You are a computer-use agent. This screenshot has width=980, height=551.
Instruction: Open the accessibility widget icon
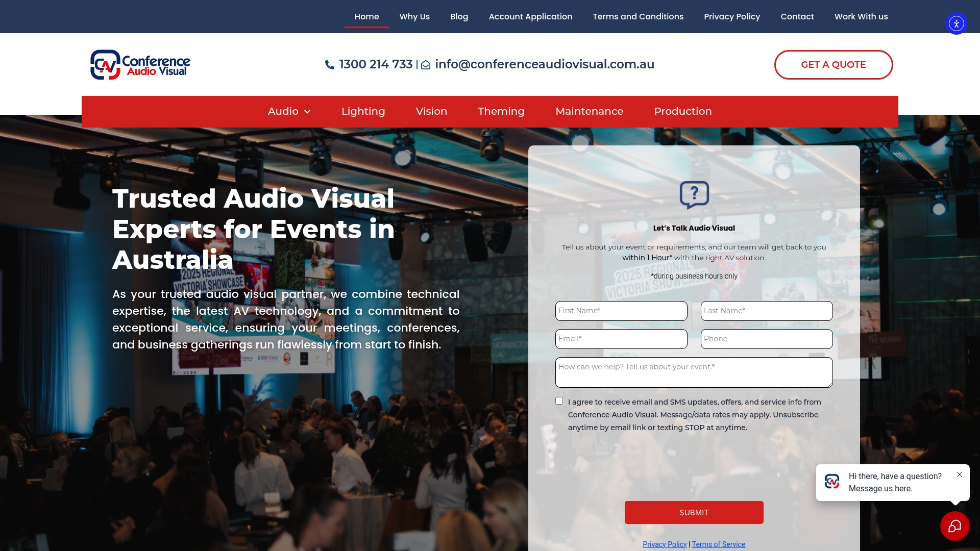[x=956, y=23]
